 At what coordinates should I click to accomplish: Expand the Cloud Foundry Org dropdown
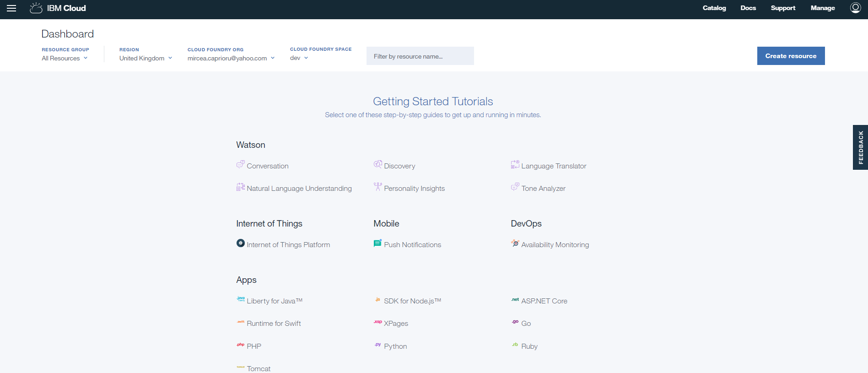(231, 58)
